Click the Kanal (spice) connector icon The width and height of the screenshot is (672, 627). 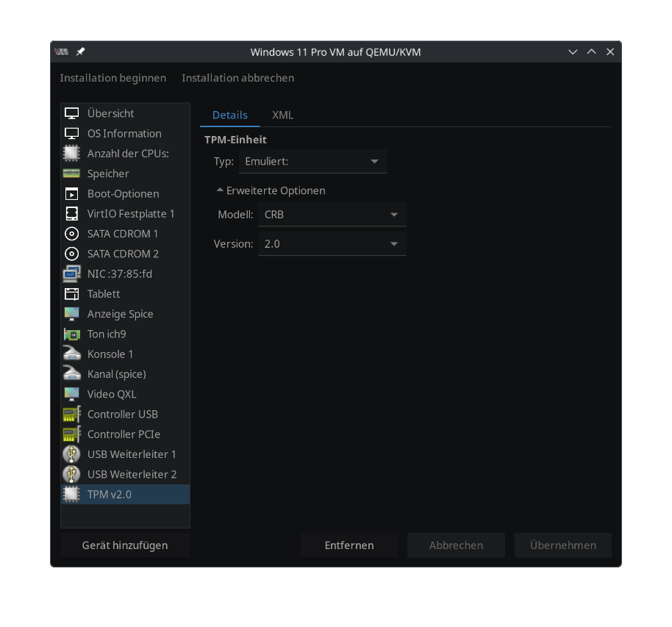(x=71, y=373)
